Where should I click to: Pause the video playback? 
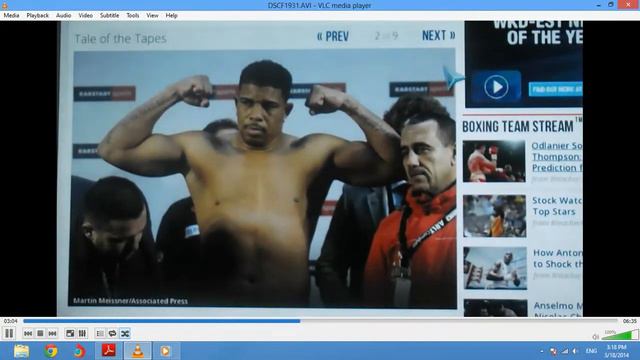9,333
